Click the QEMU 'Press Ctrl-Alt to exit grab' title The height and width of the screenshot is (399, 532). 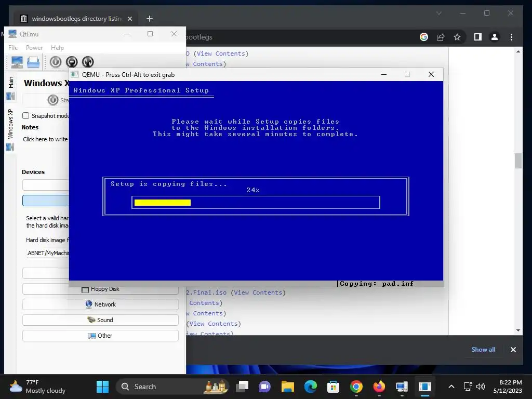click(x=128, y=75)
